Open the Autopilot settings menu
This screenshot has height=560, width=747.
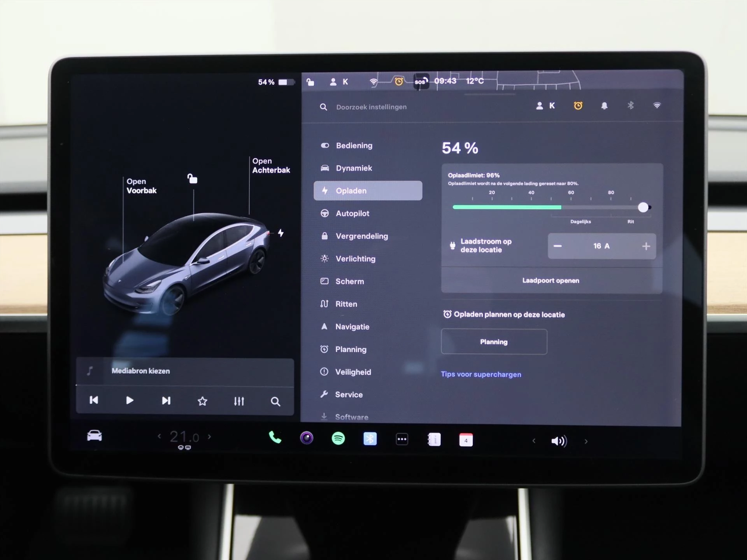click(352, 213)
